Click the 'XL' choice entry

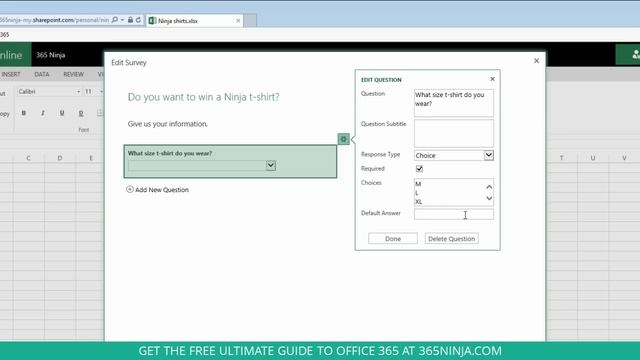click(419, 202)
